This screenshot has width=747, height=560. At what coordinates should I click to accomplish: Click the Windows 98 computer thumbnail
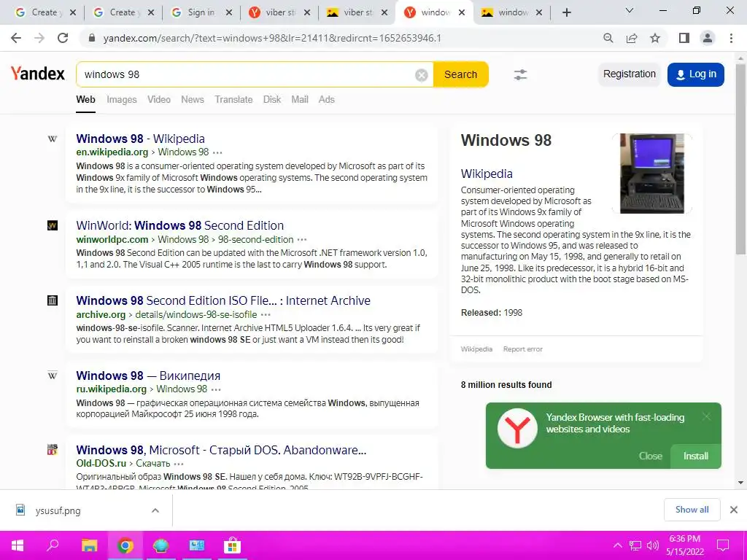point(651,174)
